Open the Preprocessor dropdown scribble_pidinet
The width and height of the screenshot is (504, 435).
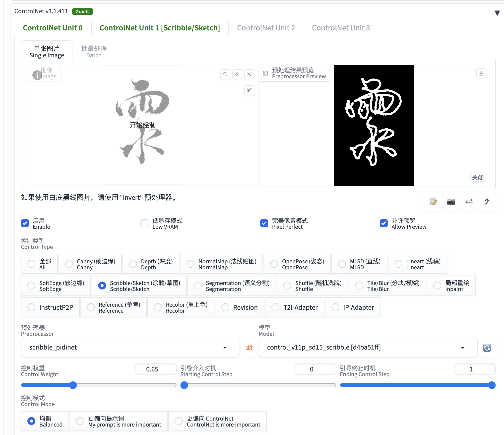tap(130, 348)
